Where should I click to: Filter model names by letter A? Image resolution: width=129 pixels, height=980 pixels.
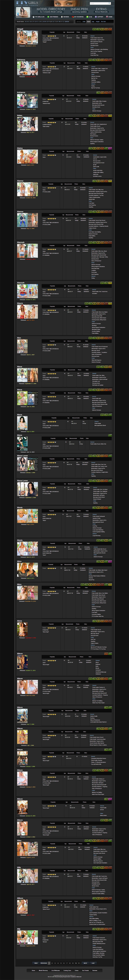coord(26,22)
